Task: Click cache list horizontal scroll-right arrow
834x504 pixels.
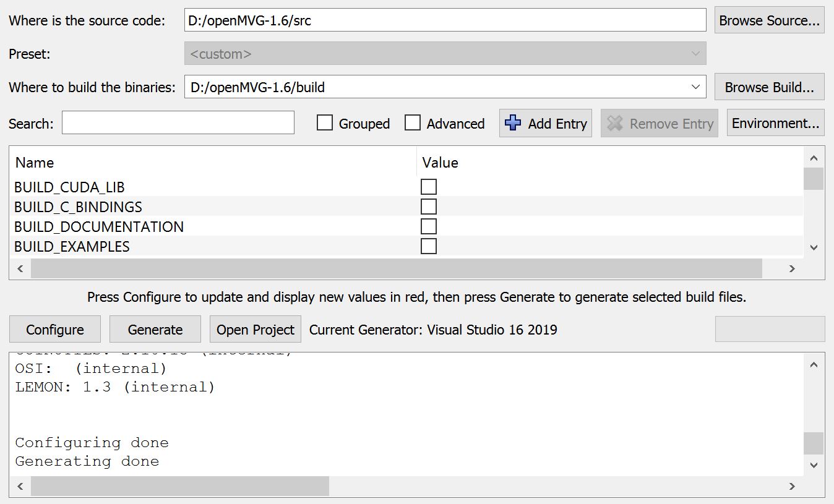Action: pos(792,268)
